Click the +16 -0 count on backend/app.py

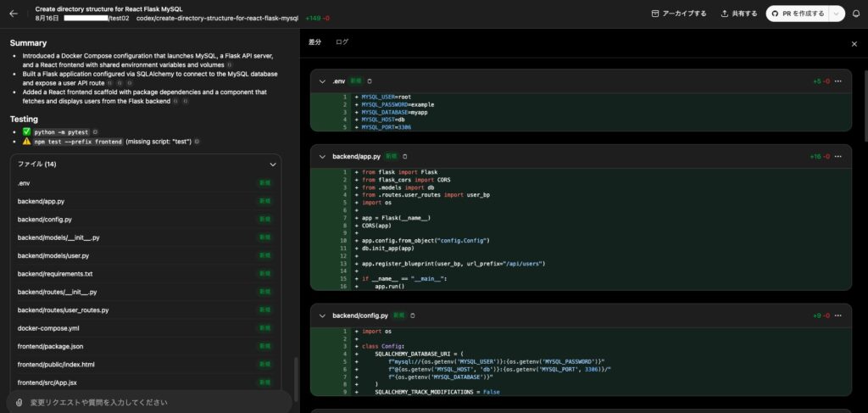click(x=820, y=157)
